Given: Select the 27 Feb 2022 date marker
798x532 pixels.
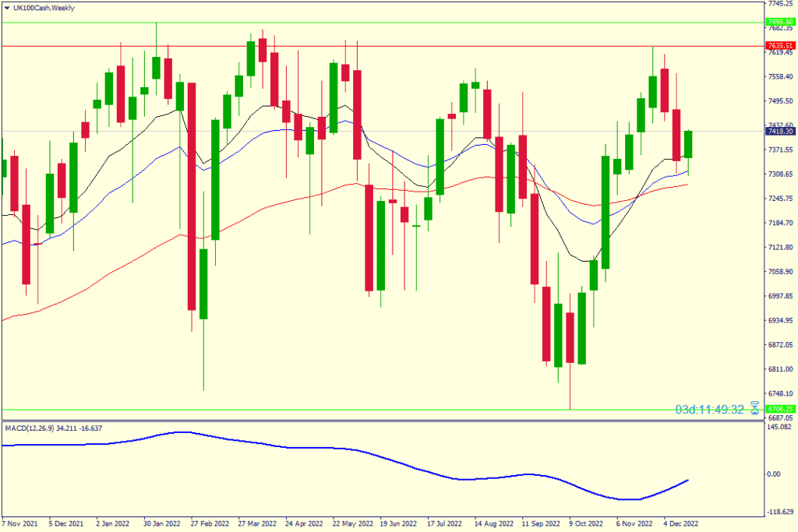Looking at the screenshot, I should pyautogui.click(x=210, y=524).
